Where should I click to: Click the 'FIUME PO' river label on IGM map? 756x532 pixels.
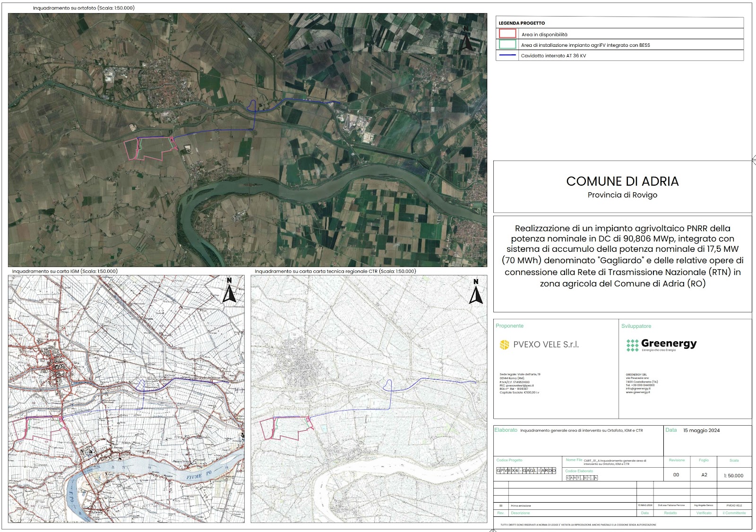(x=199, y=475)
